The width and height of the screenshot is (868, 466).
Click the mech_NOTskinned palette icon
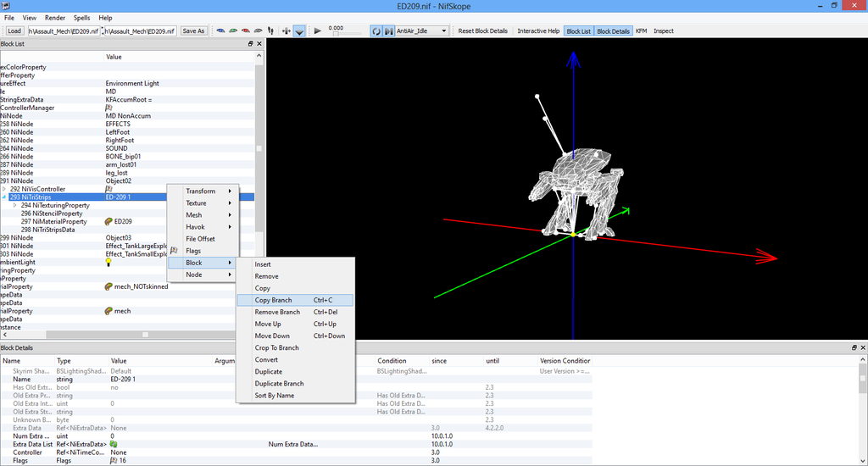click(x=108, y=286)
